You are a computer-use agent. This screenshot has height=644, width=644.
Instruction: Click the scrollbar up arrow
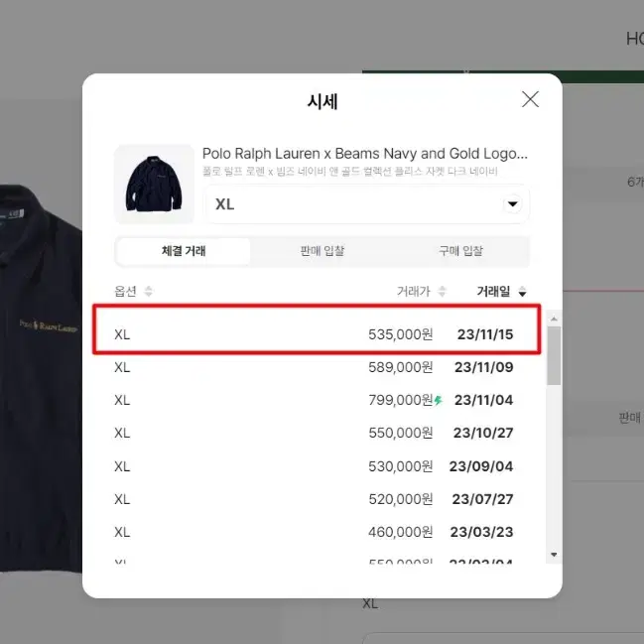point(554,319)
